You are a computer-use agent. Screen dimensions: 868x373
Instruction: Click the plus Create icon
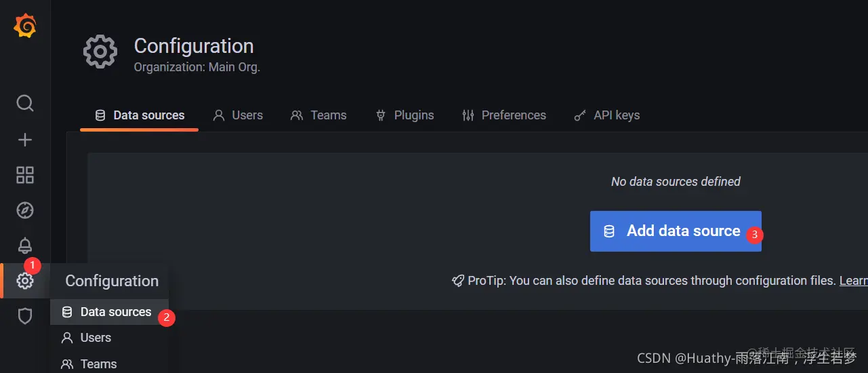click(x=25, y=140)
